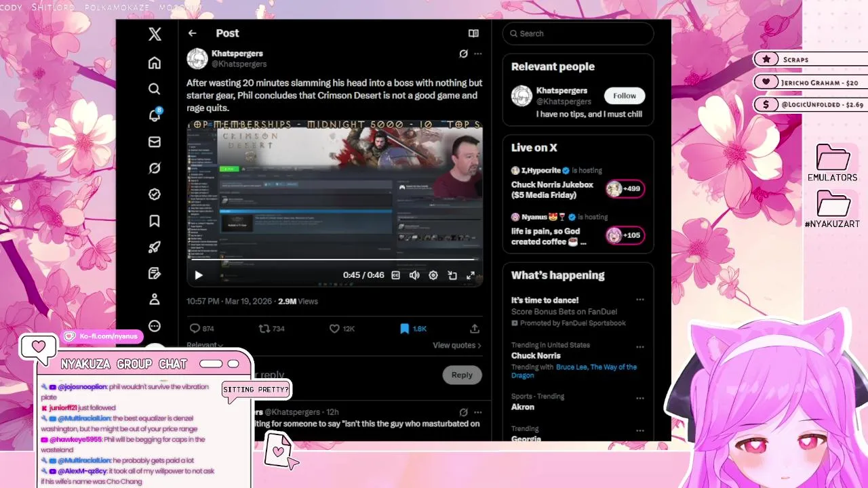Open the Chuck Norris trending topic
This screenshot has width=868, height=488.
(x=536, y=355)
